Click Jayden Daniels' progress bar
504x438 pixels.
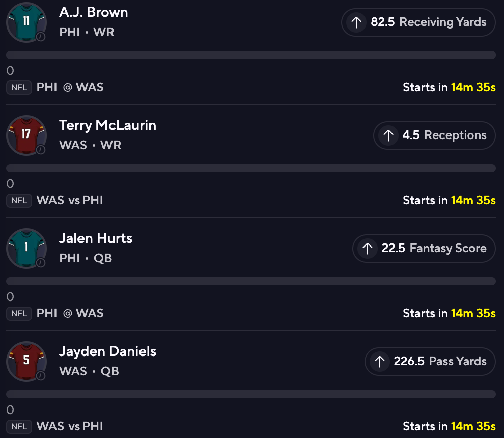tap(251, 394)
